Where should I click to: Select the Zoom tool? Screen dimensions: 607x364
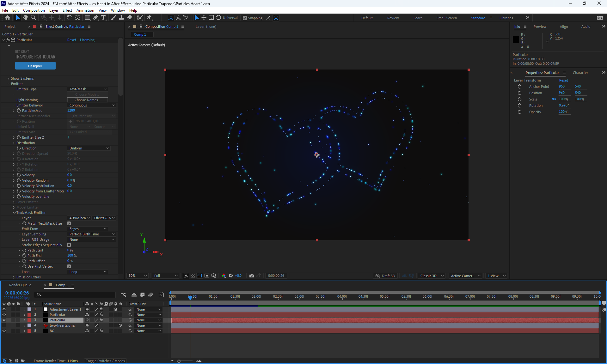[x=34, y=18]
